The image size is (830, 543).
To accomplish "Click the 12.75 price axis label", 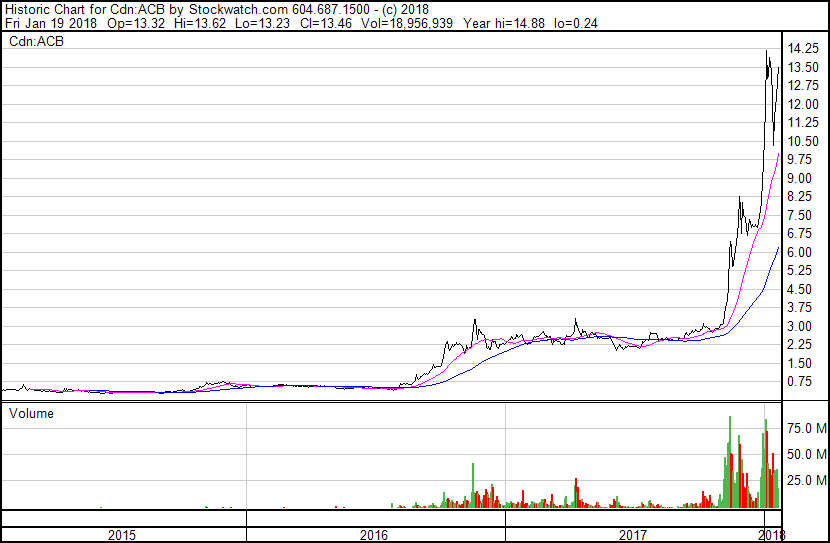I will (x=803, y=86).
